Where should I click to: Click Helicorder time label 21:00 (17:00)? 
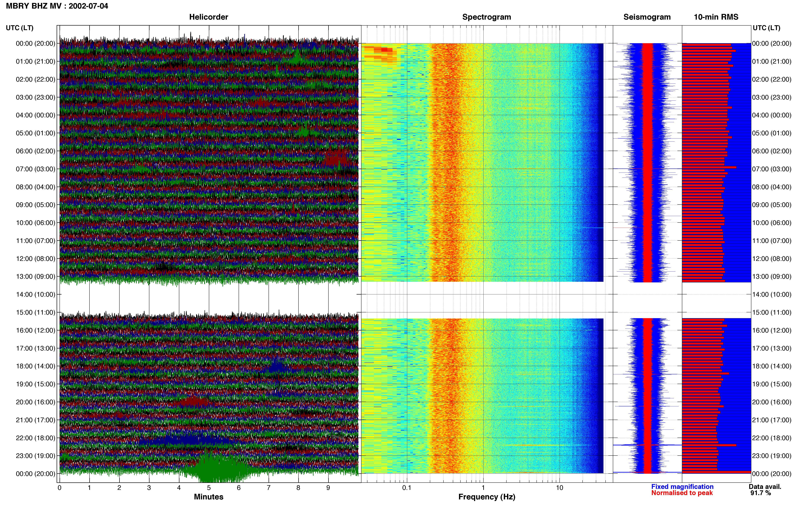36,420
